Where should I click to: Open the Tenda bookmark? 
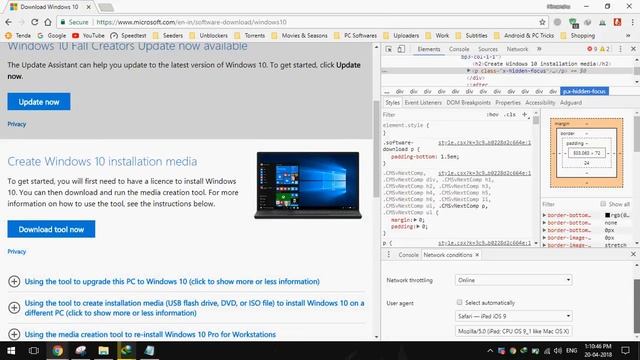tap(18, 36)
